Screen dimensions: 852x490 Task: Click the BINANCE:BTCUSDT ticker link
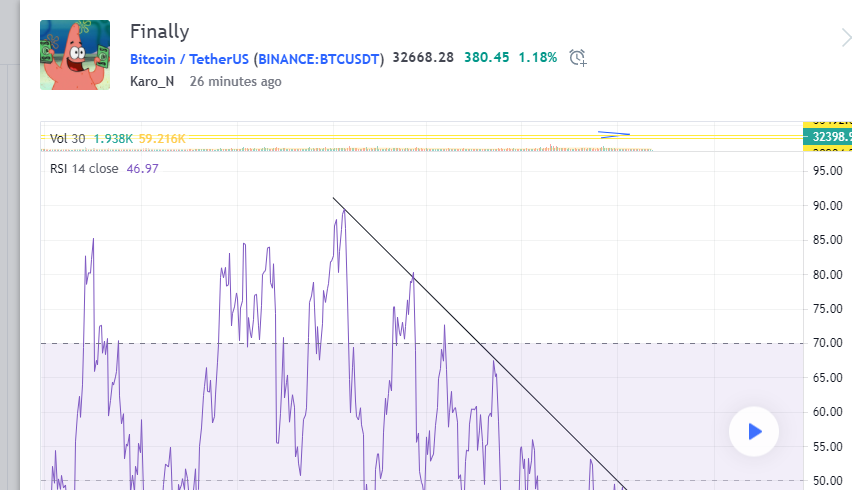tap(319, 59)
